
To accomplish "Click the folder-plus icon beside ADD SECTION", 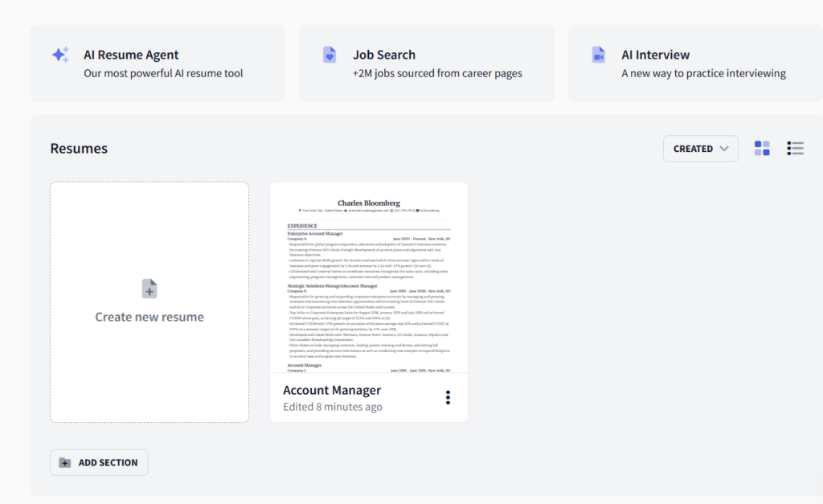I will point(65,463).
